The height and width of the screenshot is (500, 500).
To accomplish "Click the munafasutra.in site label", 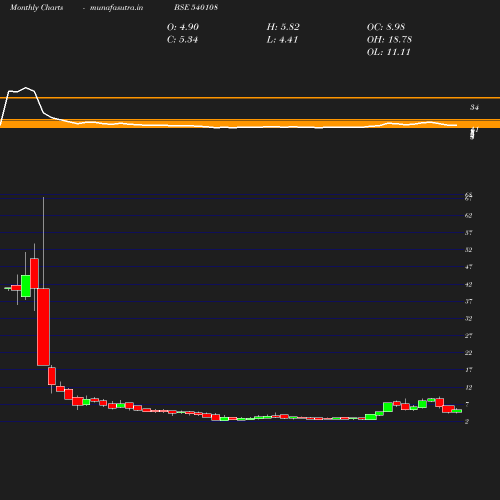I will [x=116, y=7].
